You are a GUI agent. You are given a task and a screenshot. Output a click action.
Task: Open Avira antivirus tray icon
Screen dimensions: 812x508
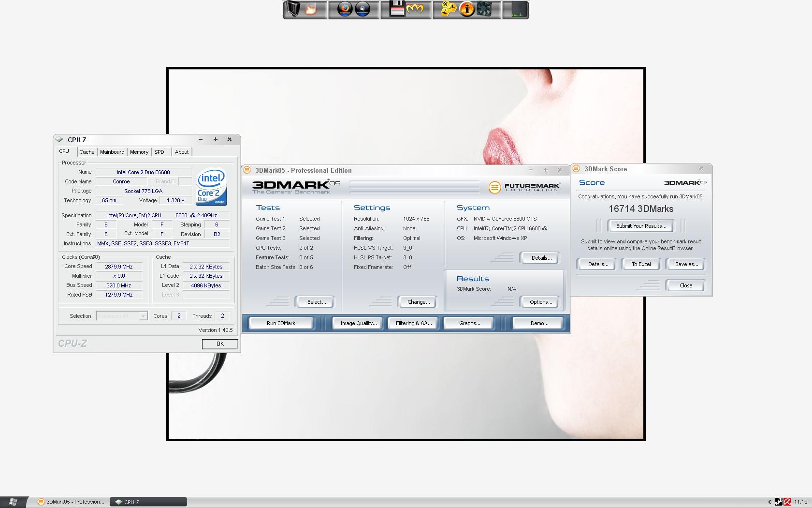787,502
